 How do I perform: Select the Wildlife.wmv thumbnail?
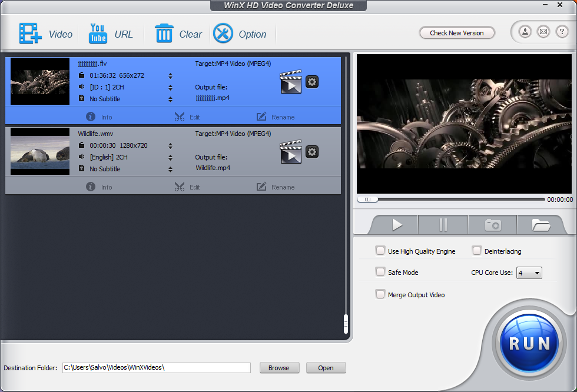40,151
